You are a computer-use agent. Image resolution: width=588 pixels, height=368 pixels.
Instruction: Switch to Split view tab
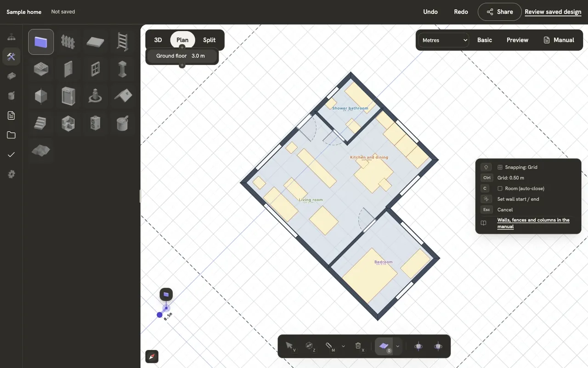click(209, 40)
